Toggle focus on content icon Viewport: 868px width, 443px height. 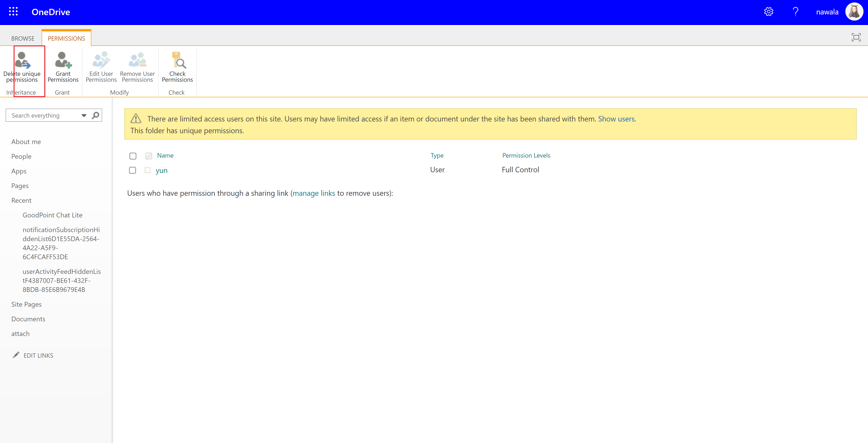pos(856,37)
